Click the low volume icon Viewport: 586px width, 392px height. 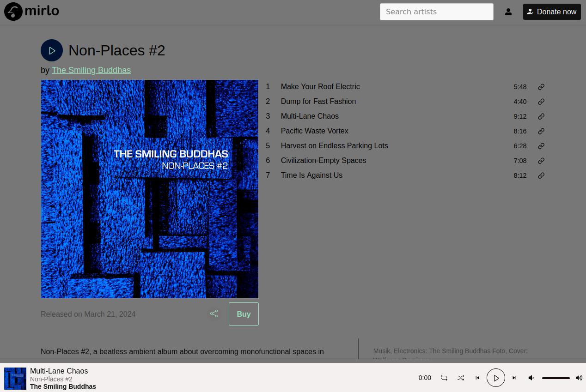[531, 378]
